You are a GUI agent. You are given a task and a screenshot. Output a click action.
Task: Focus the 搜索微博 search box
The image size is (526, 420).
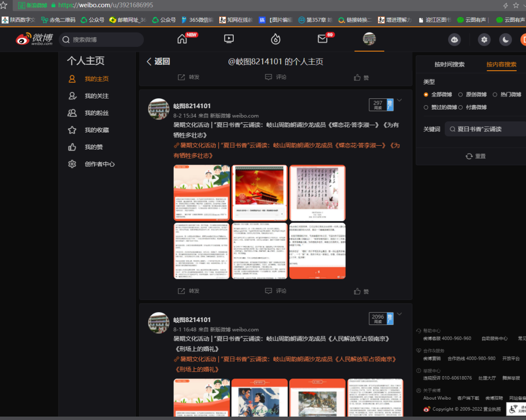101,39
